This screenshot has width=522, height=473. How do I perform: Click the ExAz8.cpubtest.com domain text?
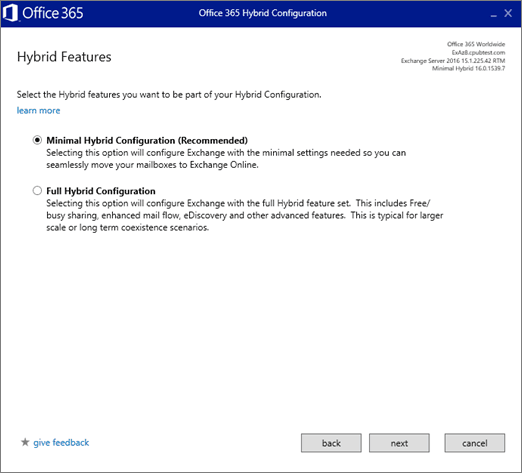[x=478, y=52]
